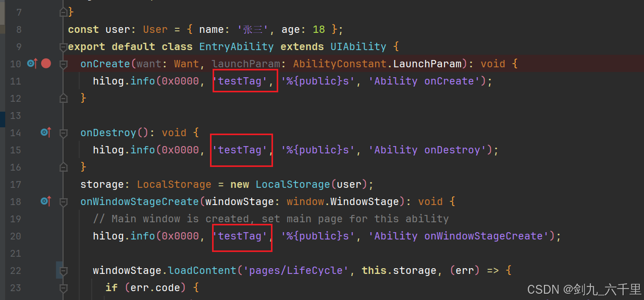Click the 'Ability onCreate' string

424,81
